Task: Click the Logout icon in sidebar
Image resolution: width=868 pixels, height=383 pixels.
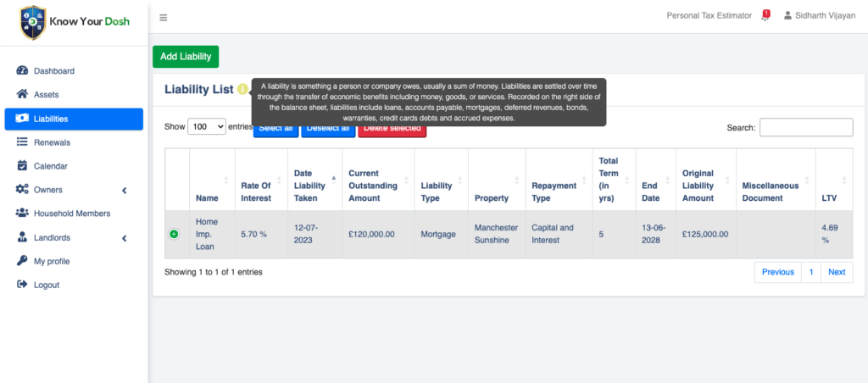Action: [x=23, y=285]
